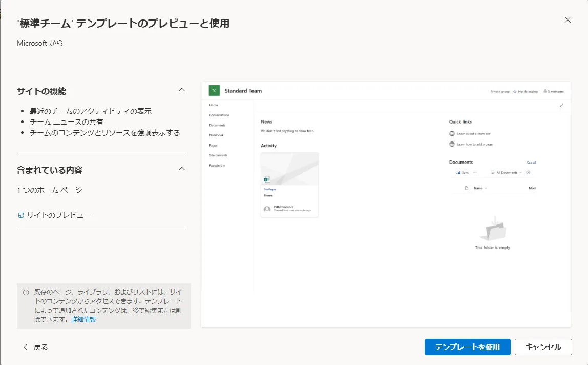Click the チームのコンテンツとリソースを強調表示する bullet text

pos(104,133)
